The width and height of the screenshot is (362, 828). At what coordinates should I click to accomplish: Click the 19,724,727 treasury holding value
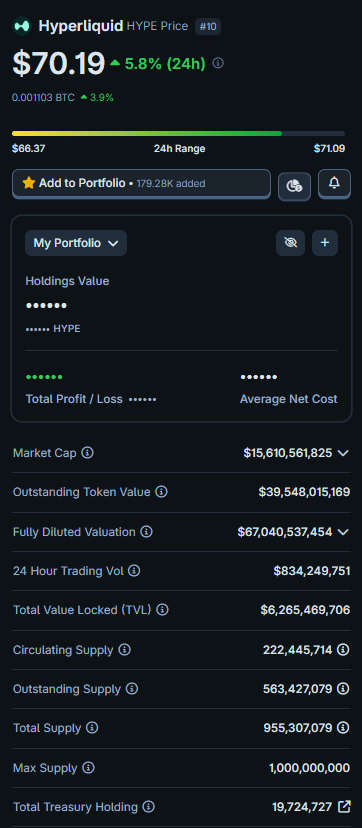click(x=302, y=806)
